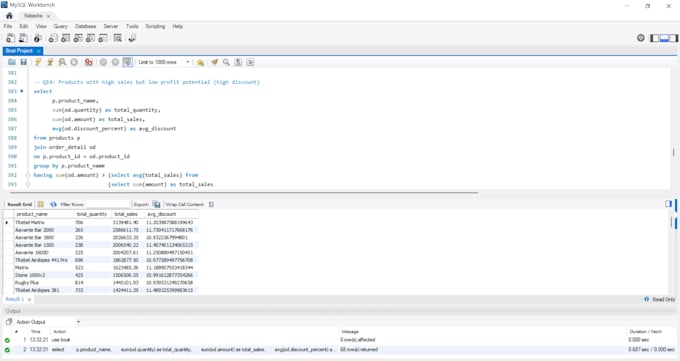Viewport: 680px width, 361px height.
Task: Click the form editor icon beside Result Grid
Action: pyautogui.click(x=40, y=204)
